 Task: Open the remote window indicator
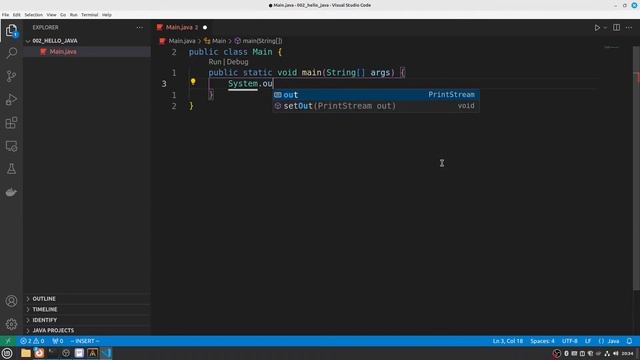[8, 341]
